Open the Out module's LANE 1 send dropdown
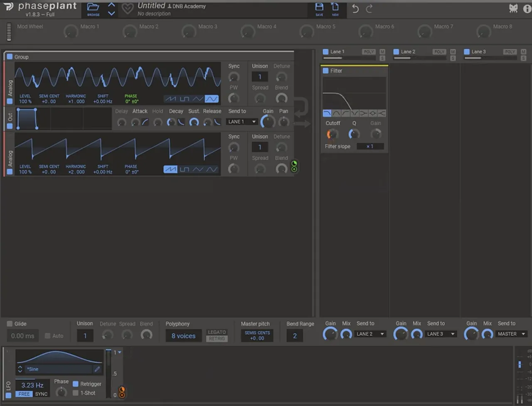This screenshot has width=532, height=406. (242, 122)
